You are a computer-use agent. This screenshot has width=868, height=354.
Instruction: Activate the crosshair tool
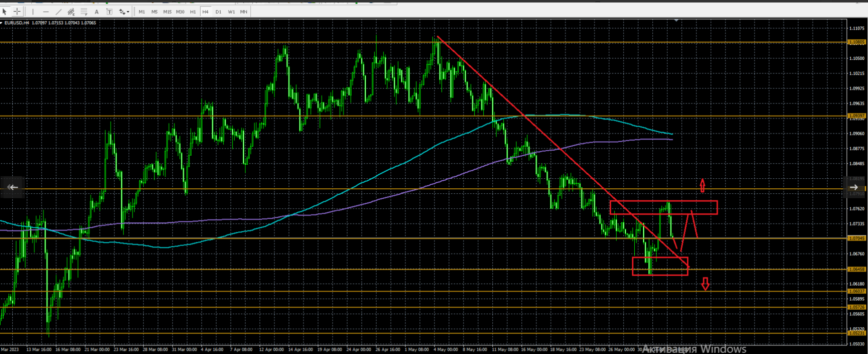pos(17,12)
